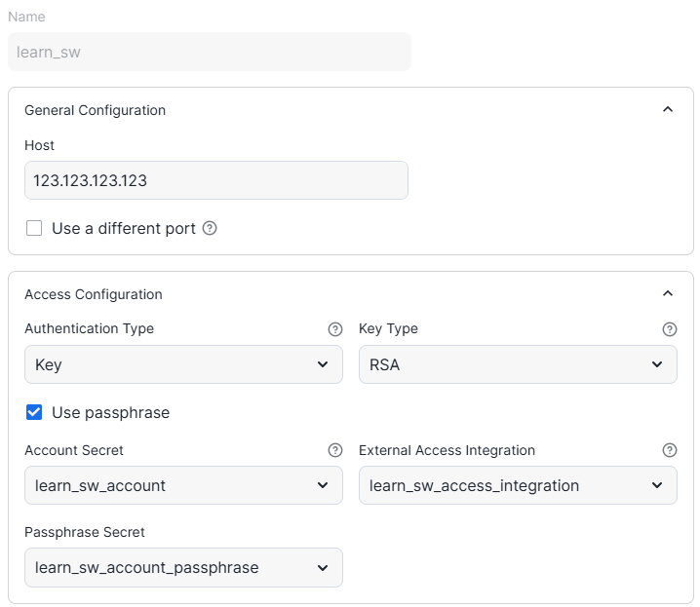
Task: Uncheck the Use passphrase checkbox
Action: click(34, 413)
